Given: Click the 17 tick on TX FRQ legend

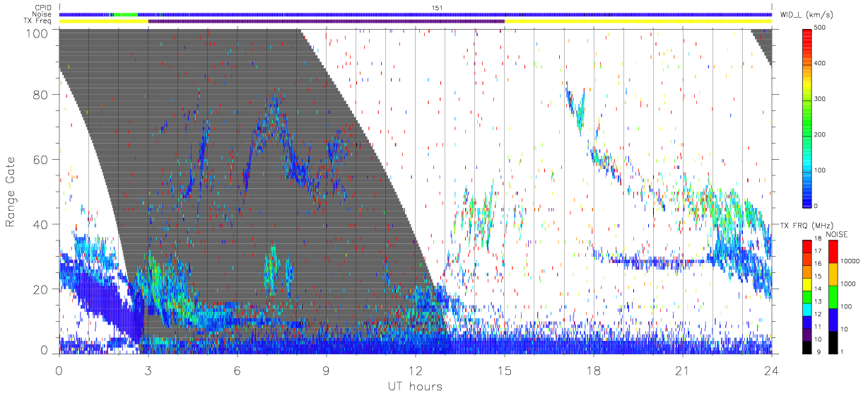Looking at the screenshot, I should click(818, 251).
